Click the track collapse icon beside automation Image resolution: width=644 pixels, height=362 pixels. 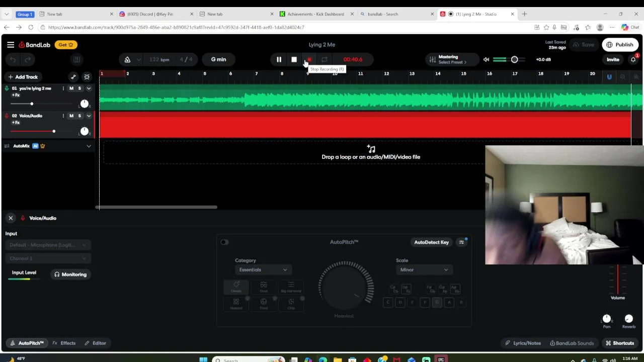tap(87, 77)
